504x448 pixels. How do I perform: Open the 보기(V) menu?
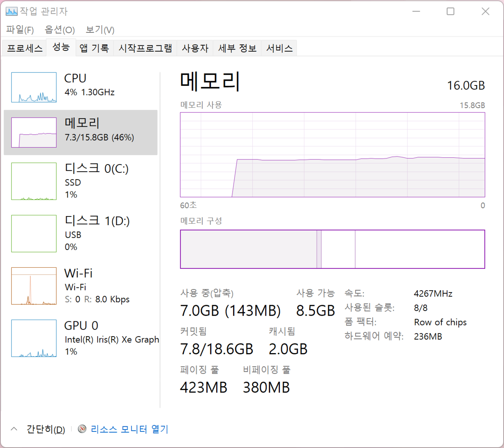pos(100,30)
